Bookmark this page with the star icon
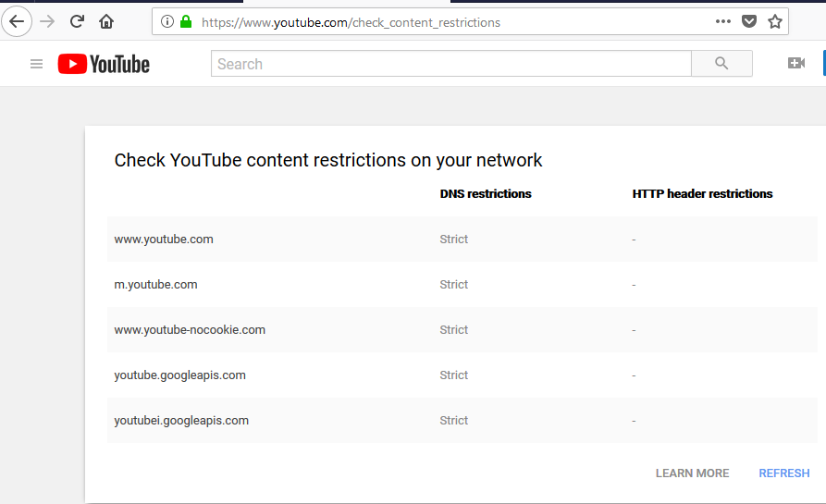 pos(775,21)
